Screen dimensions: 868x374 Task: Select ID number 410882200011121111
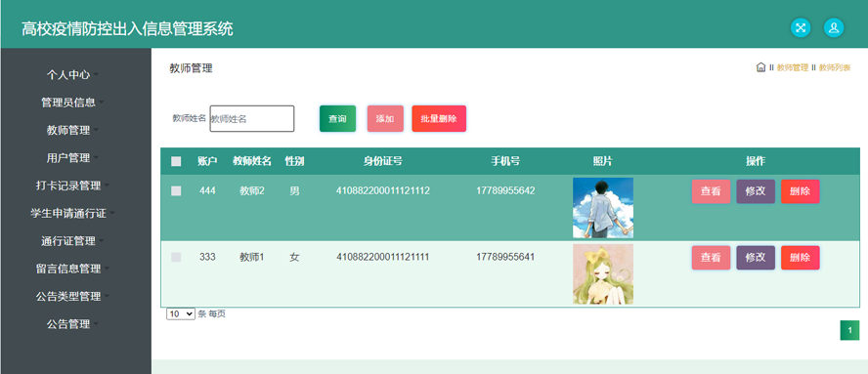(x=382, y=257)
